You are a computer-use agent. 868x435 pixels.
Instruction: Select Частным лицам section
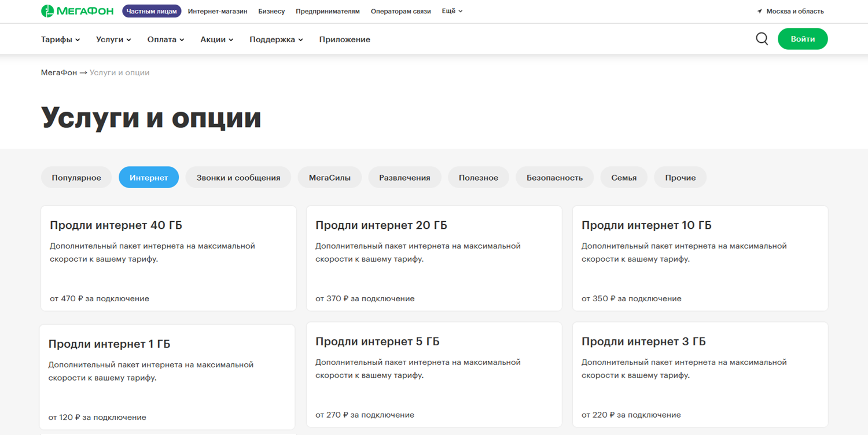pos(152,11)
